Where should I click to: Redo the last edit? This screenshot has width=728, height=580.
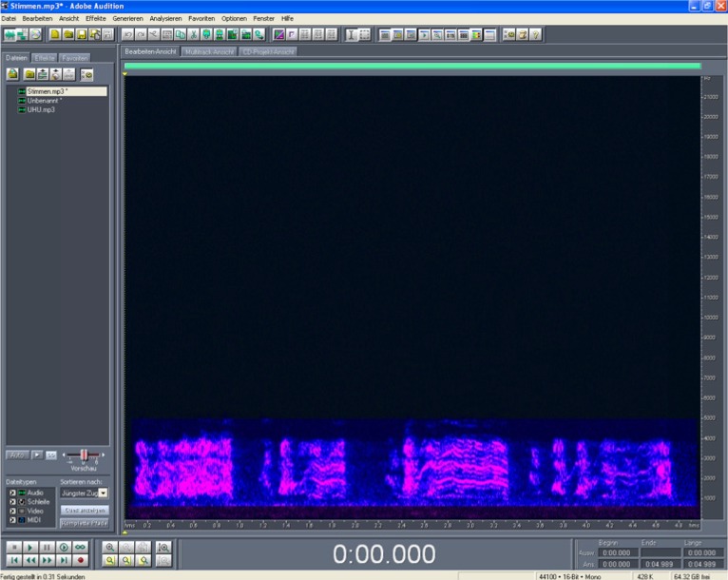[141, 35]
